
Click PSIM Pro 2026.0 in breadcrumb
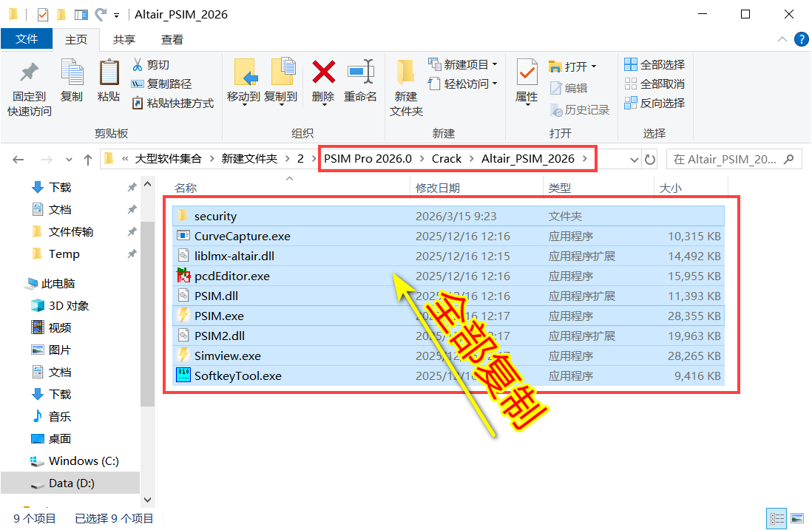click(368, 158)
